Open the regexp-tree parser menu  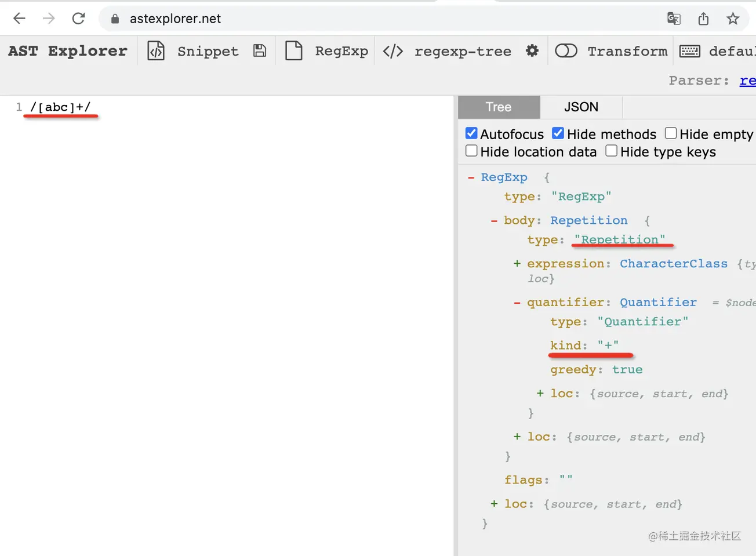(x=463, y=51)
